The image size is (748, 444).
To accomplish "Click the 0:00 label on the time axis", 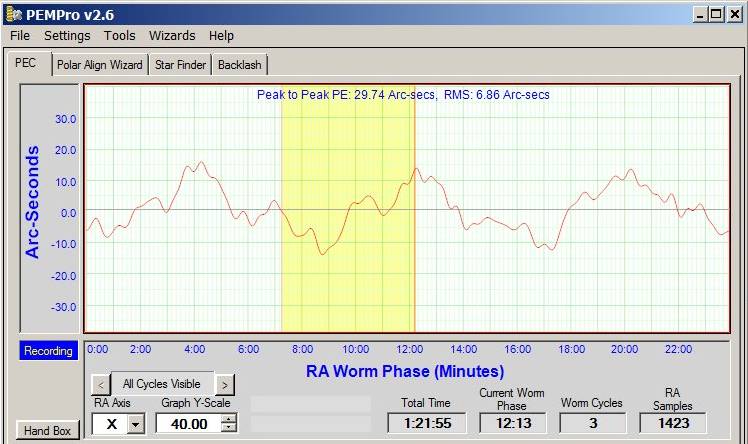I will pos(97,349).
